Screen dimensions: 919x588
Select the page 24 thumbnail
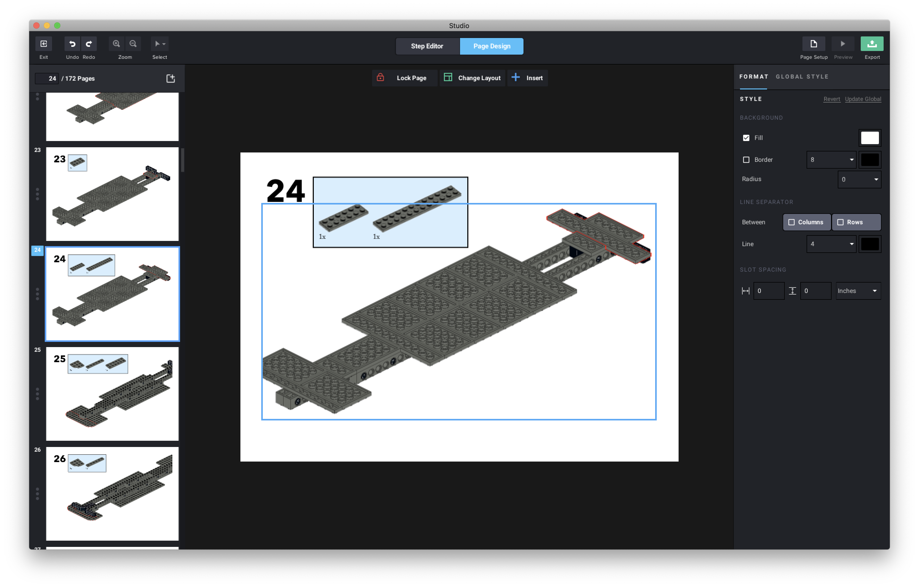pos(112,294)
